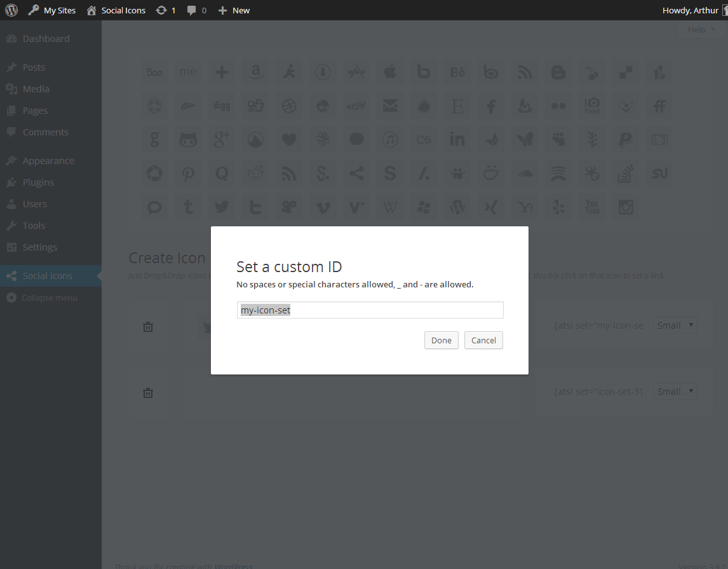
Task: Select the Vimeo icon
Action: [x=323, y=207]
